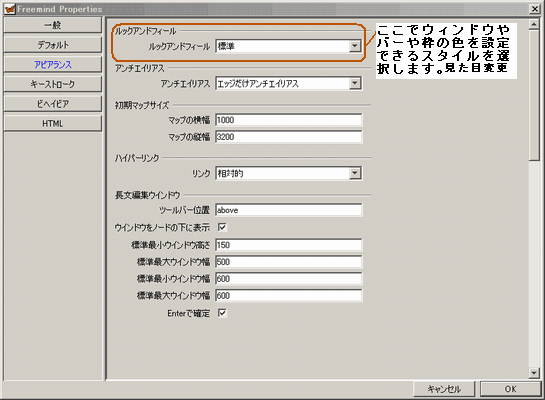Click the scrollbar down arrow

click(534, 373)
